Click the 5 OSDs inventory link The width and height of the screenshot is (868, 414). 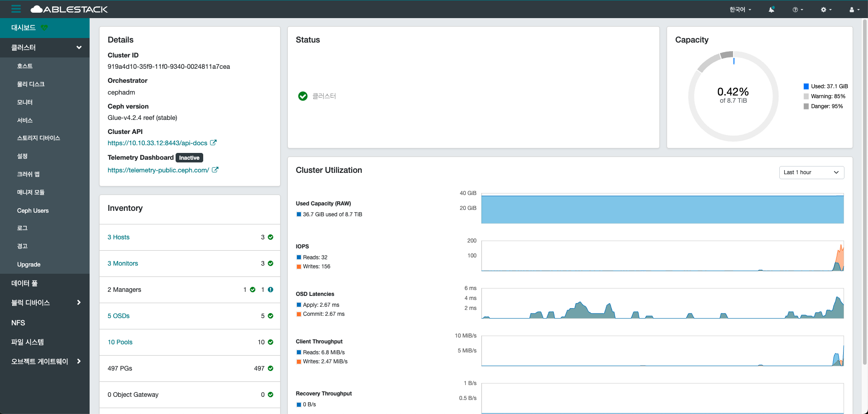click(x=119, y=316)
